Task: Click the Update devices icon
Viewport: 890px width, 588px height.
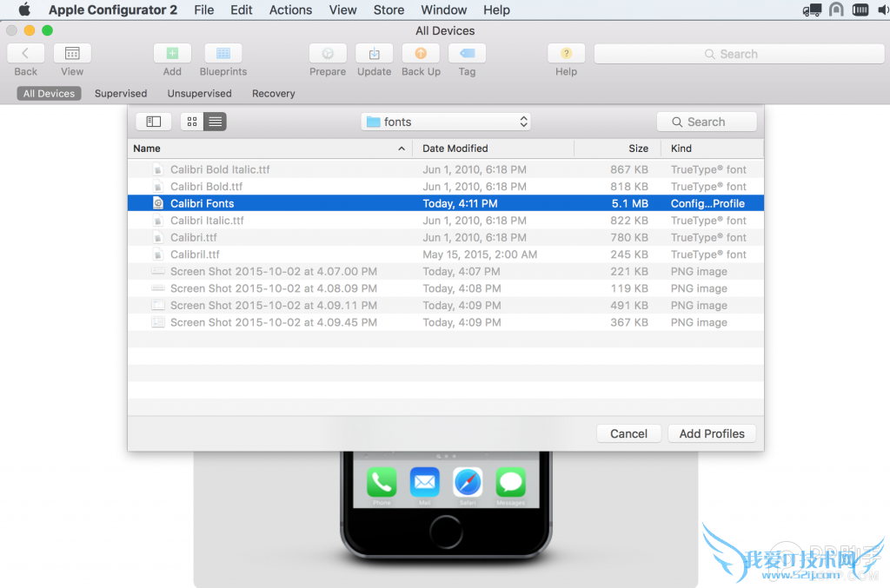Action: coord(374,54)
